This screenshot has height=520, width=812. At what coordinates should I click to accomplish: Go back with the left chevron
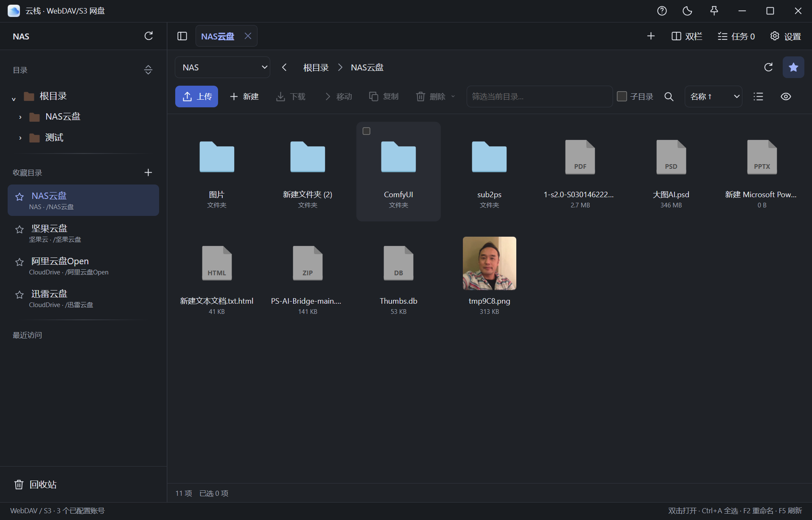tap(284, 67)
